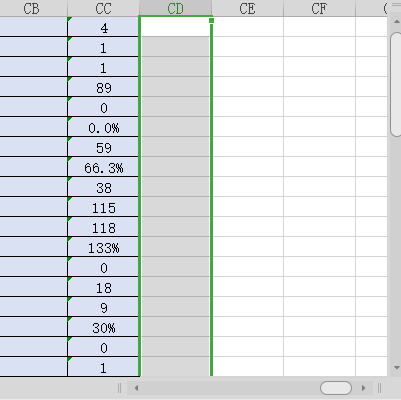Click the horizontal scrollbar thumb
This screenshot has width=401, height=400.
point(336,388)
